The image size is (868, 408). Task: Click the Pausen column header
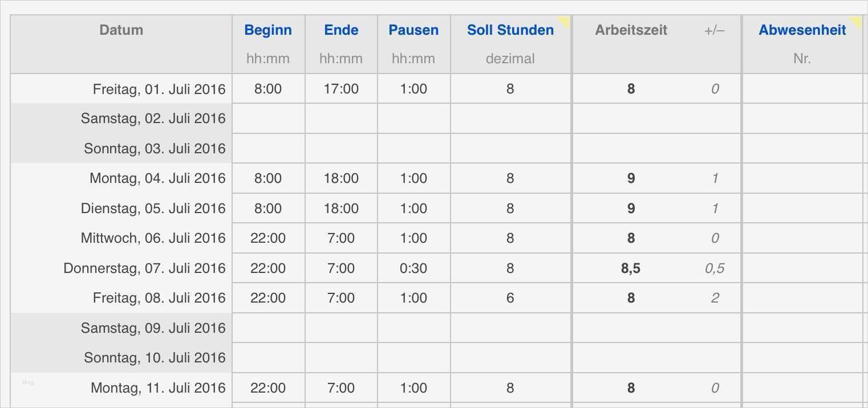[413, 30]
